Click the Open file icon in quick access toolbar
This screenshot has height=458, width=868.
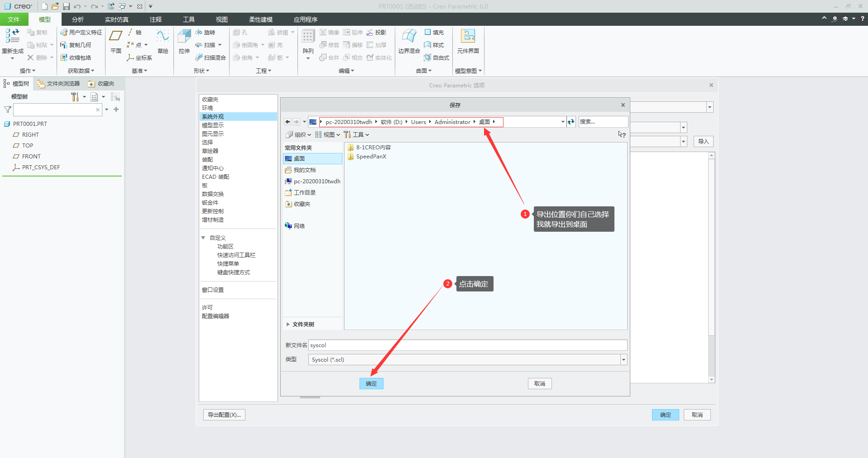click(x=55, y=6)
